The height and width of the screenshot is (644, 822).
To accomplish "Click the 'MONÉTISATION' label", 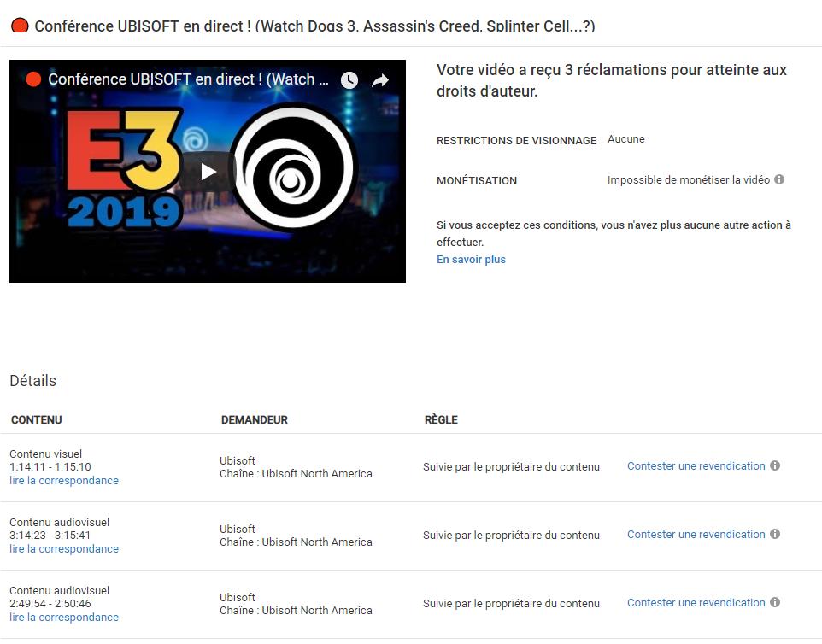I will [477, 181].
